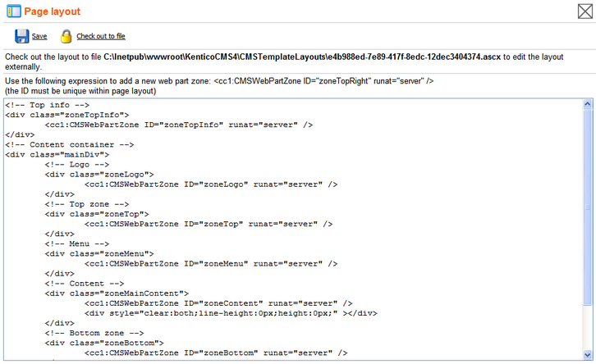
Task: Click on the mainDiv class line
Action: 57,155
